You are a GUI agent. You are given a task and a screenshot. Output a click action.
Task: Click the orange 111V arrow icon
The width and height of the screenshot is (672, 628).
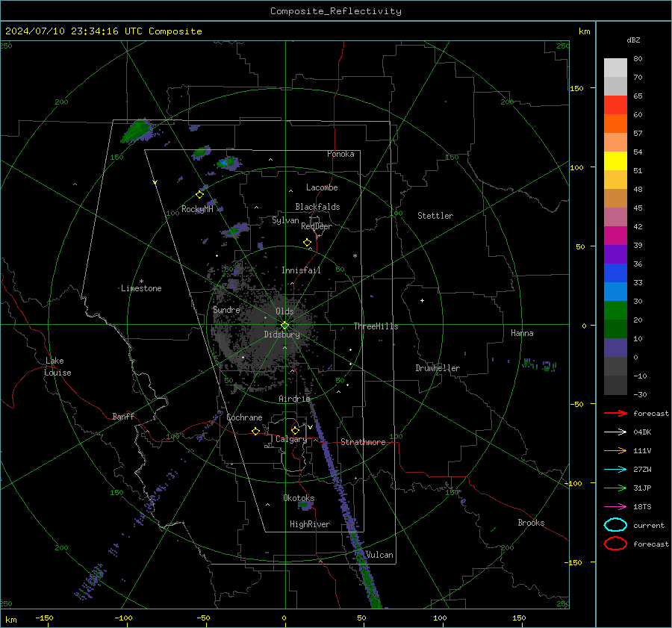(615, 450)
